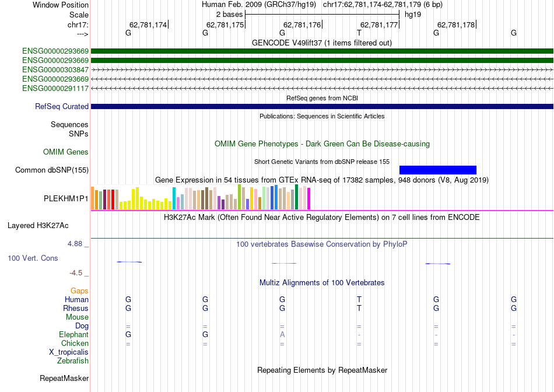The image size is (554, 392).
Task: Click the Elephant species label
Action: click(74, 335)
